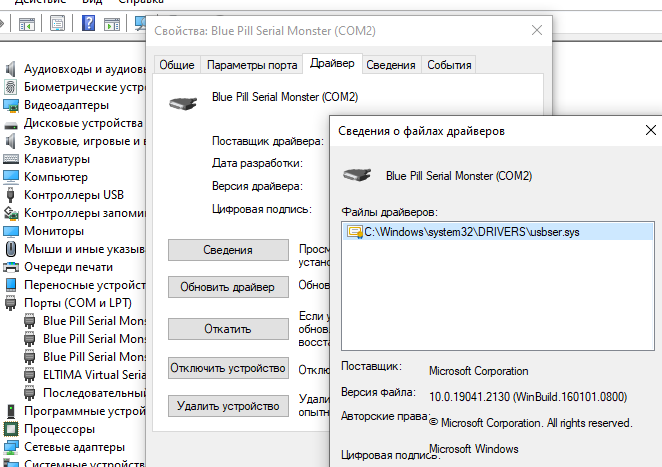Viewport: 662px width, 467px height.
Task: Switch to the События tab
Action: [x=449, y=65]
